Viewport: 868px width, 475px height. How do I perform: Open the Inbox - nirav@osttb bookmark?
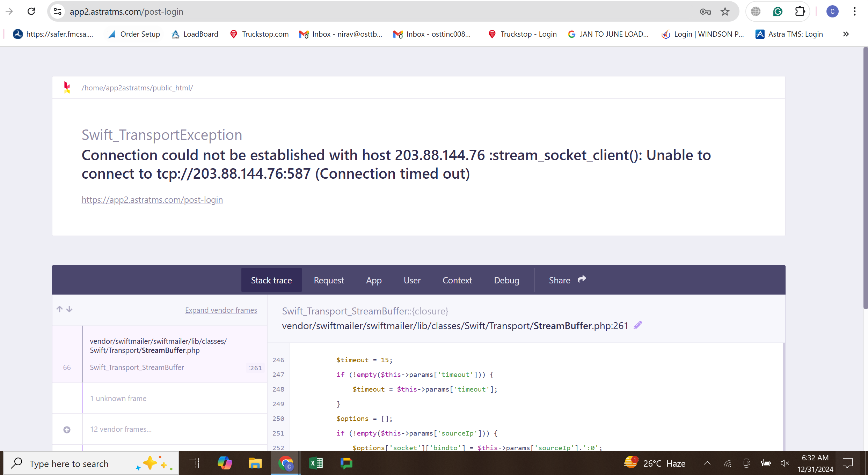point(341,34)
